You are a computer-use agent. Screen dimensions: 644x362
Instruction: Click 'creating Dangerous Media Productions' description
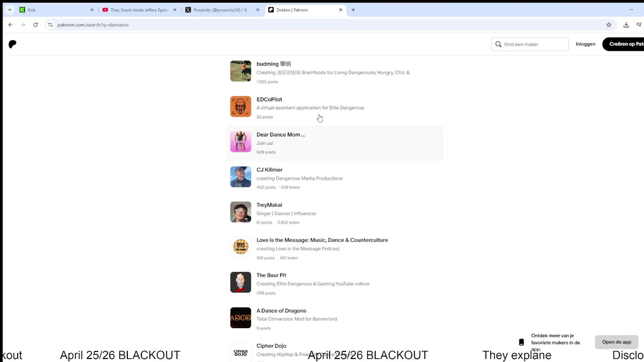299,178
